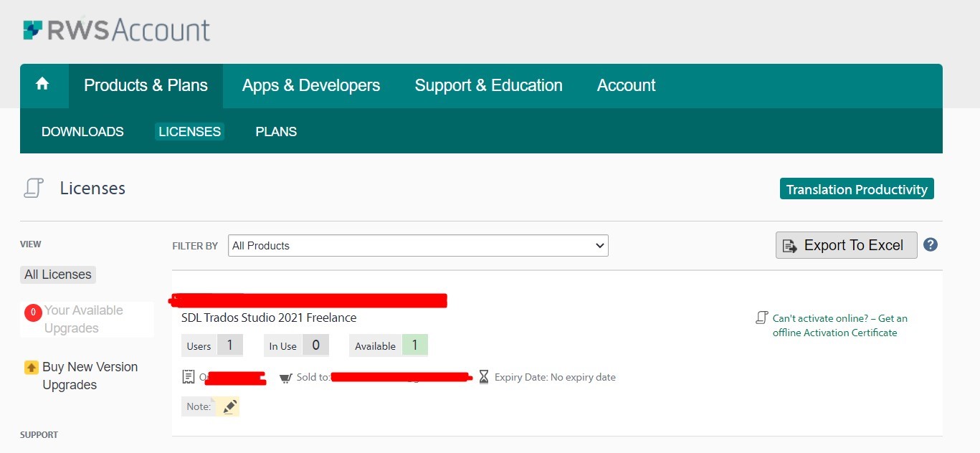
Task: Open Support & Education menu
Action: click(489, 85)
